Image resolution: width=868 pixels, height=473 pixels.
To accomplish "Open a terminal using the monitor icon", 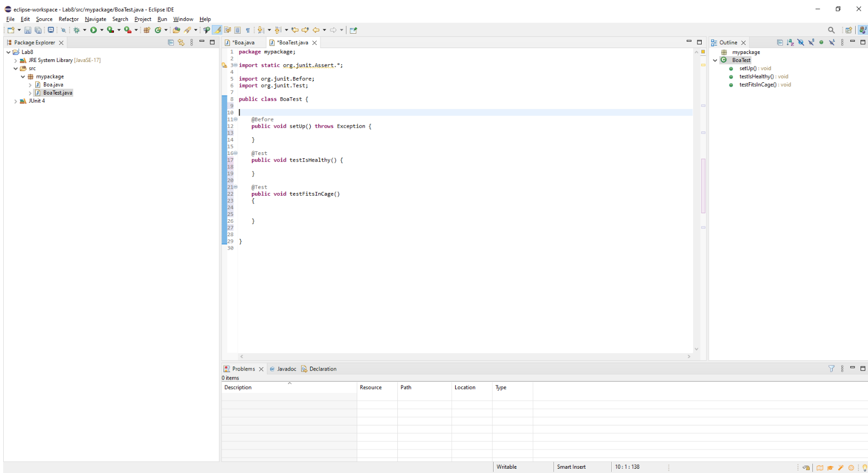I will tap(51, 30).
